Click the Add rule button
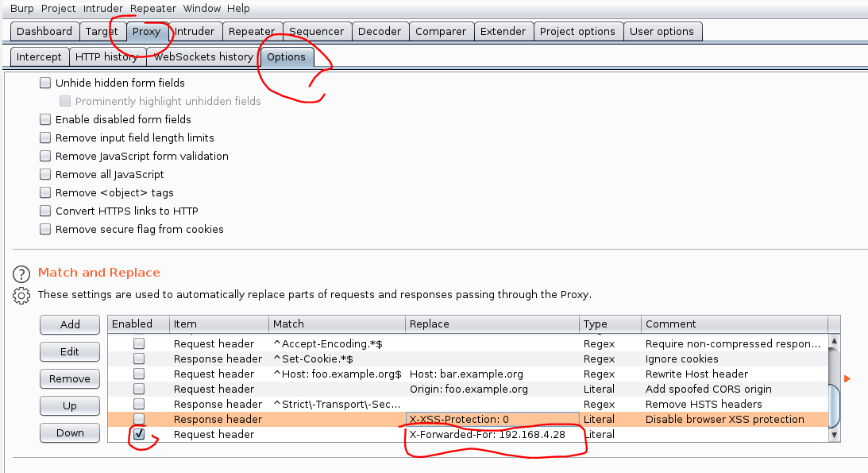The width and height of the screenshot is (868, 473). [x=70, y=324]
